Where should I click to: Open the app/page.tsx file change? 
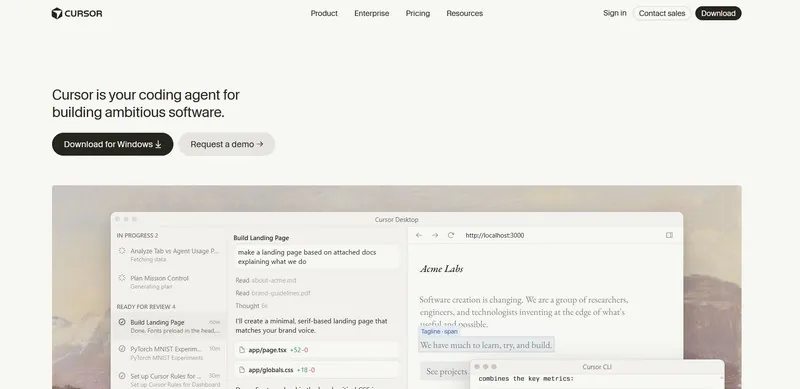(317, 350)
